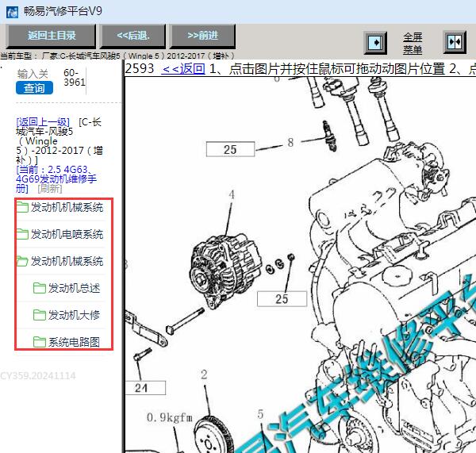Click the 0.9kgfm label in the diagram

click(170, 417)
